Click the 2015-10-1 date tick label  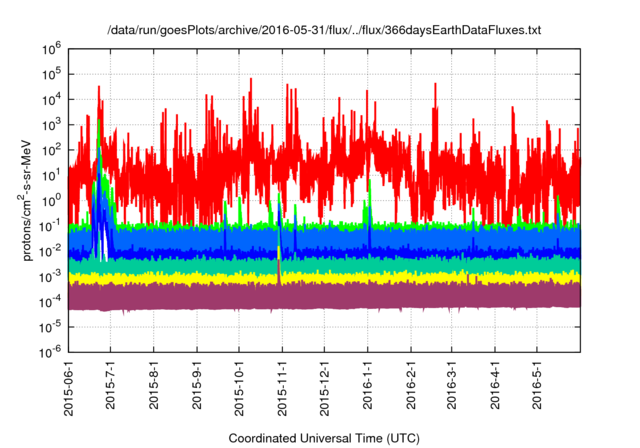[x=239, y=388]
